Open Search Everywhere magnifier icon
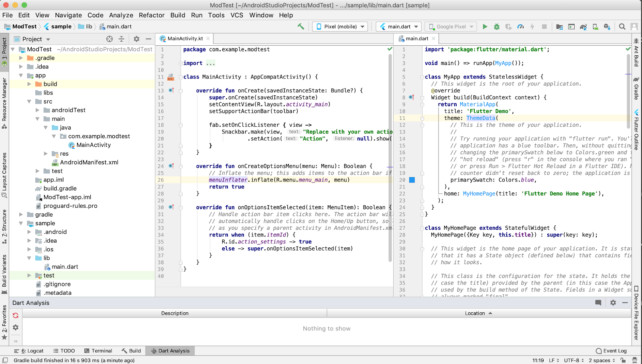Image resolution: width=642 pixels, height=364 pixels. point(622,27)
